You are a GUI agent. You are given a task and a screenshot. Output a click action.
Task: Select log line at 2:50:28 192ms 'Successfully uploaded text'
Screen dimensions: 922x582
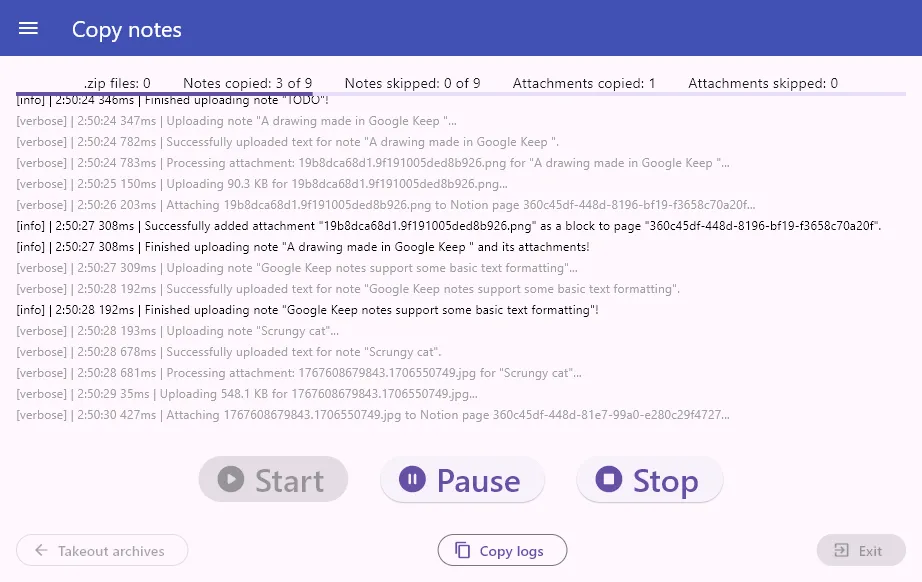(x=348, y=289)
